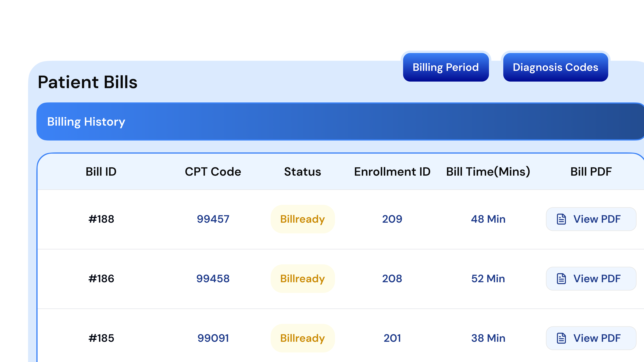644x362 pixels.
Task: Click the document icon in bill #186 row
Action: click(561, 279)
